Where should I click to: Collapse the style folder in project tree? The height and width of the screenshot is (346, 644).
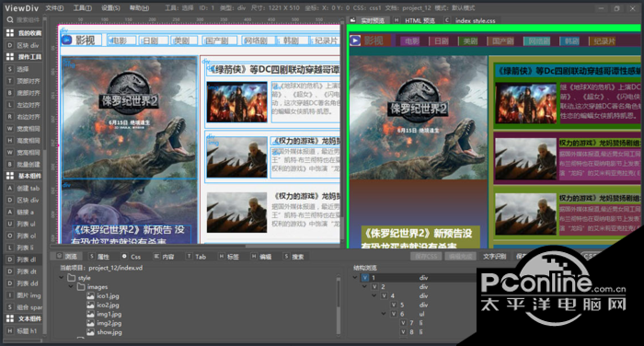(x=62, y=277)
